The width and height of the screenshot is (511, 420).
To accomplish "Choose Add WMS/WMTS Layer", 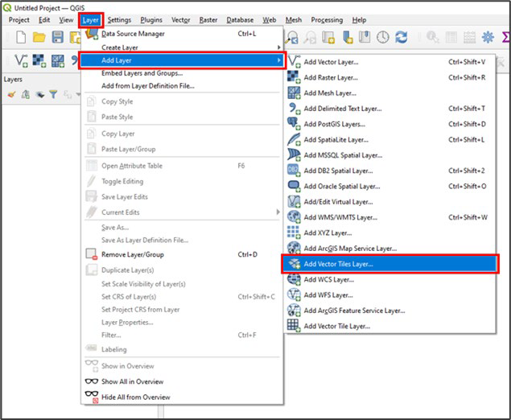I will pos(390,217).
